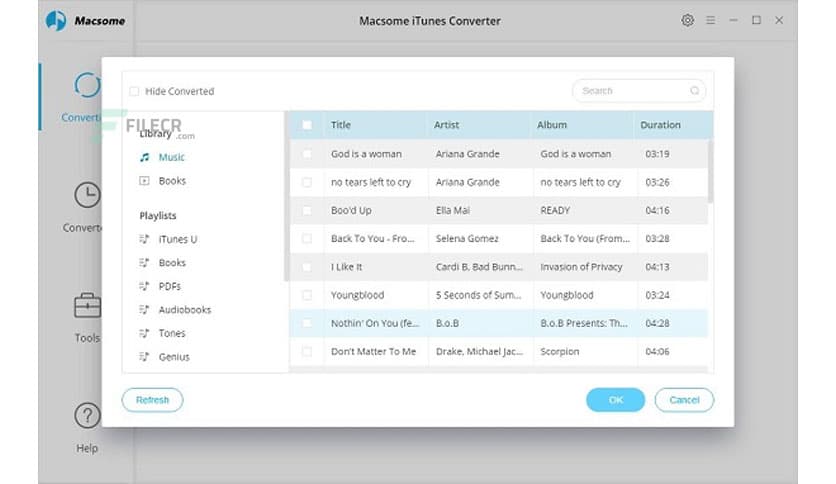The image size is (836, 484).
Task: Open the Audiobooks playlist
Action: coord(184,310)
